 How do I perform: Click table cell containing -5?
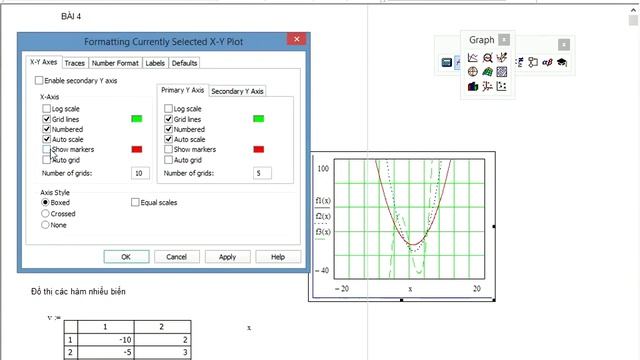pos(106,352)
